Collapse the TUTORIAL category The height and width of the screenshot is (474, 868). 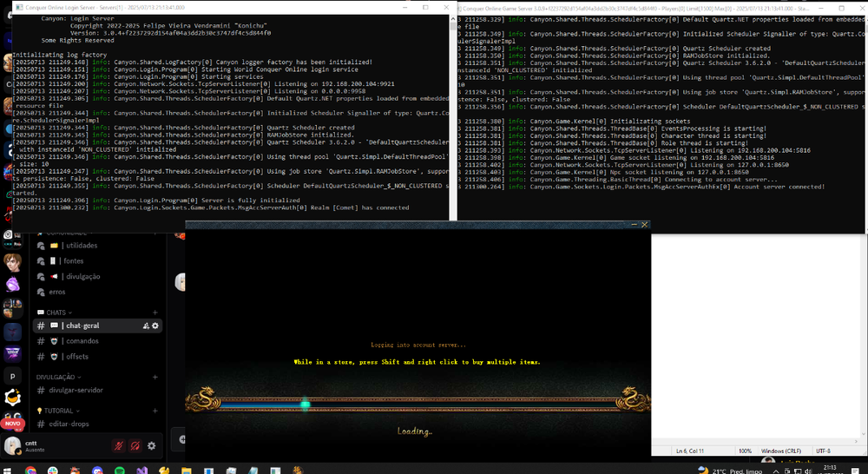tap(57, 411)
